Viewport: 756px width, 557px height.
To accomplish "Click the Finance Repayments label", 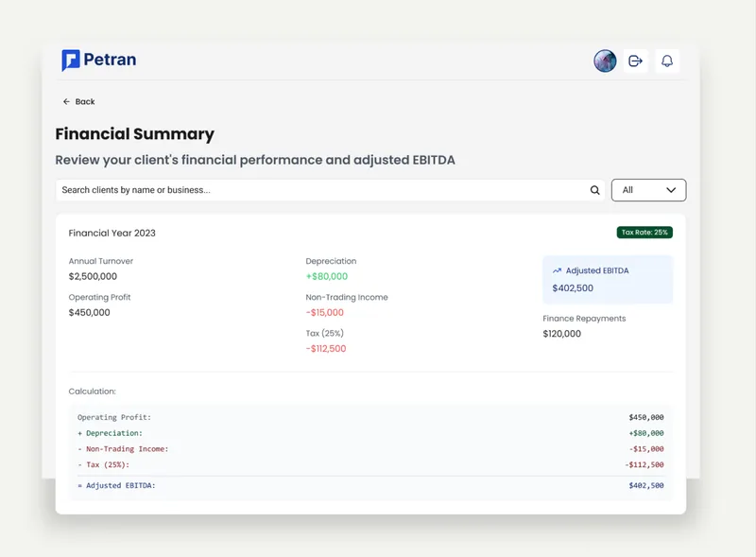I will 584,319.
